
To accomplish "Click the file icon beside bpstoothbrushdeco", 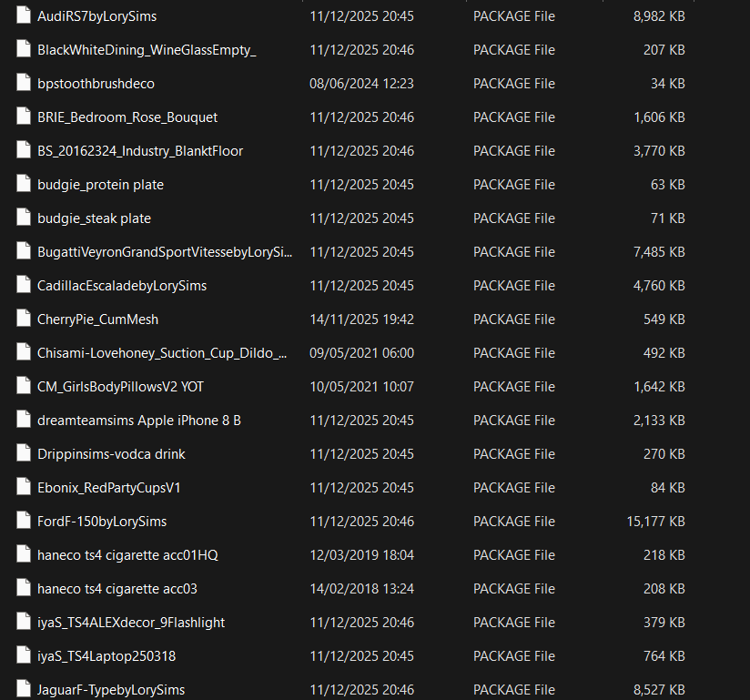I will click(x=24, y=83).
